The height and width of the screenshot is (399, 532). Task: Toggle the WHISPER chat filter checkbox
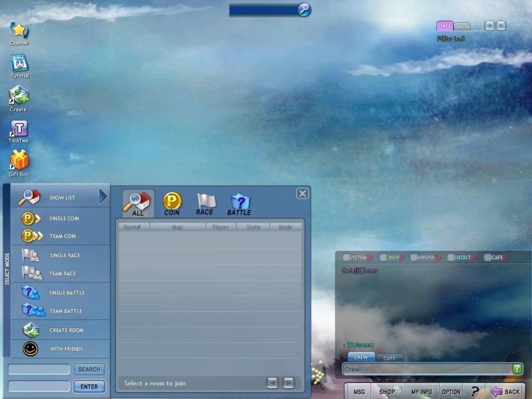(414, 258)
